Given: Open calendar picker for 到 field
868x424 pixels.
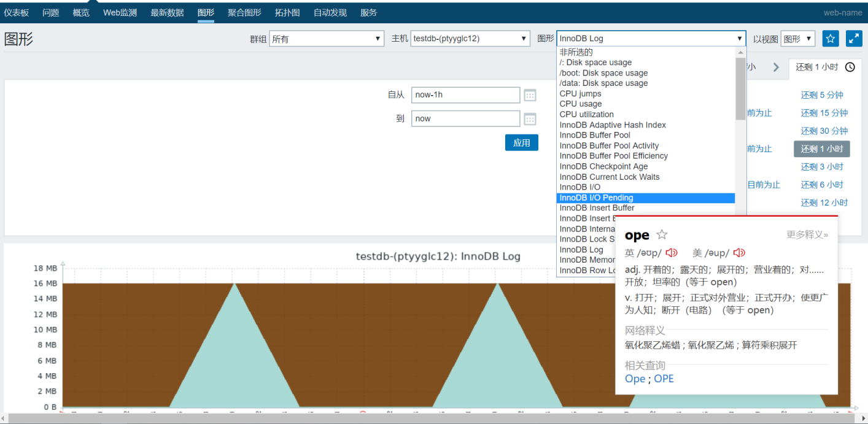Looking at the screenshot, I should (530, 119).
